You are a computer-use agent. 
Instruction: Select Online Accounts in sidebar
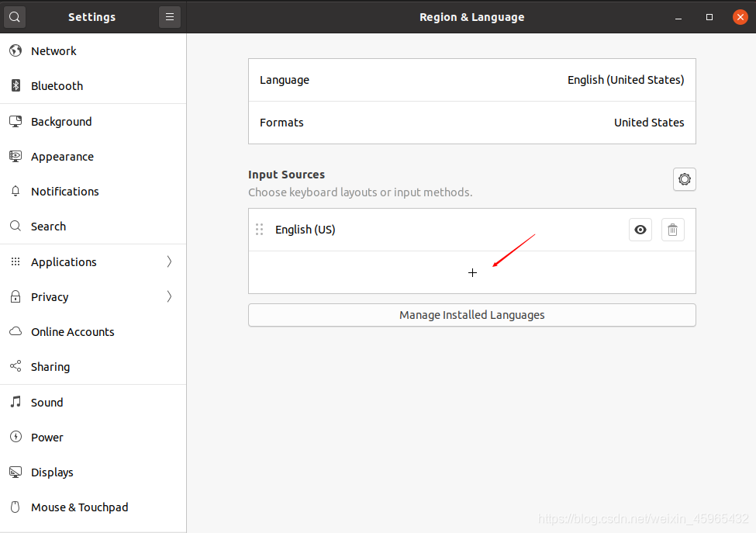(x=72, y=332)
